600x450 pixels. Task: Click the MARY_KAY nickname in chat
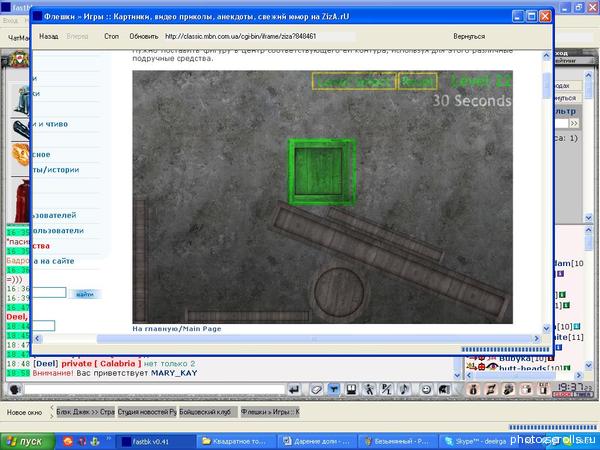pos(174,373)
